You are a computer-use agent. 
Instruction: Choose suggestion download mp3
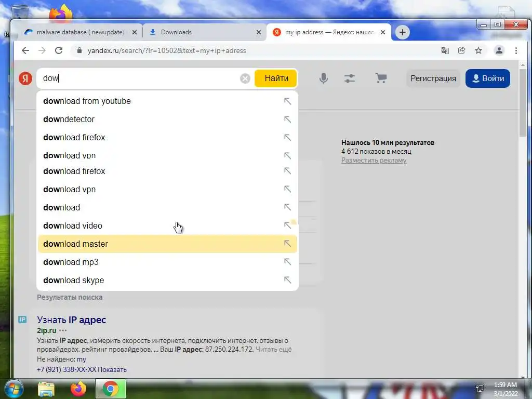[x=167, y=262]
